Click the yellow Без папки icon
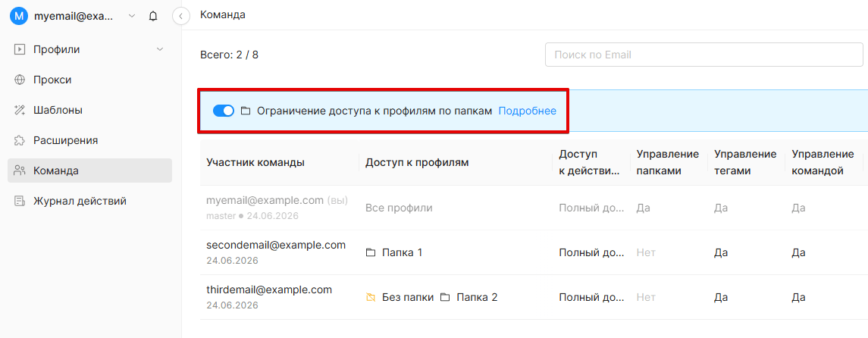The width and height of the screenshot is (868, 338). [371, 298]
